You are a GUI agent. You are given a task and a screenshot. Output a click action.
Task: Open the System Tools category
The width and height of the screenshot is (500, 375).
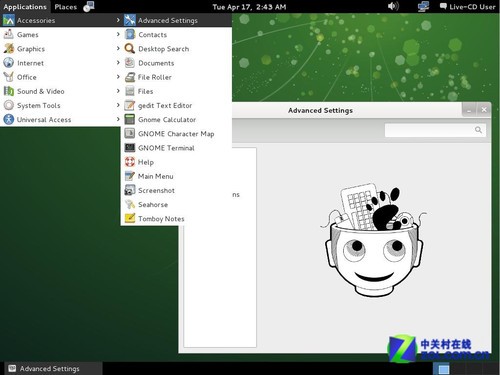tap(61, 105)
